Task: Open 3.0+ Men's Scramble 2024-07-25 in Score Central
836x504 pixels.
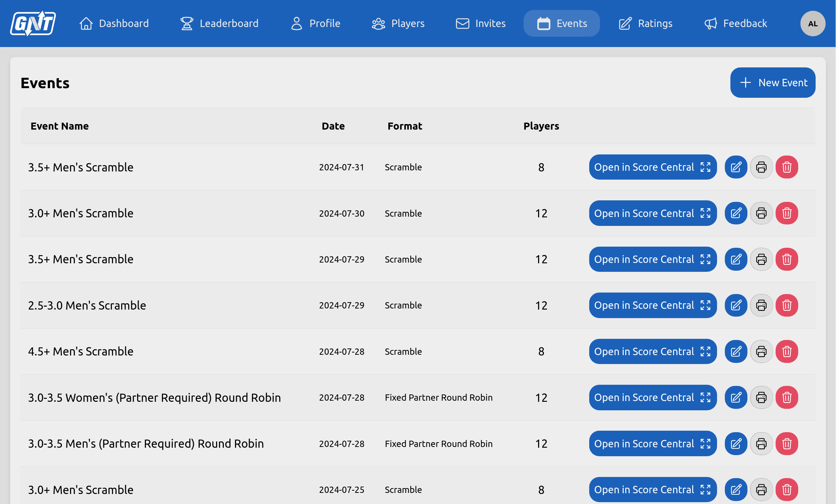Action: coord(653,490)
